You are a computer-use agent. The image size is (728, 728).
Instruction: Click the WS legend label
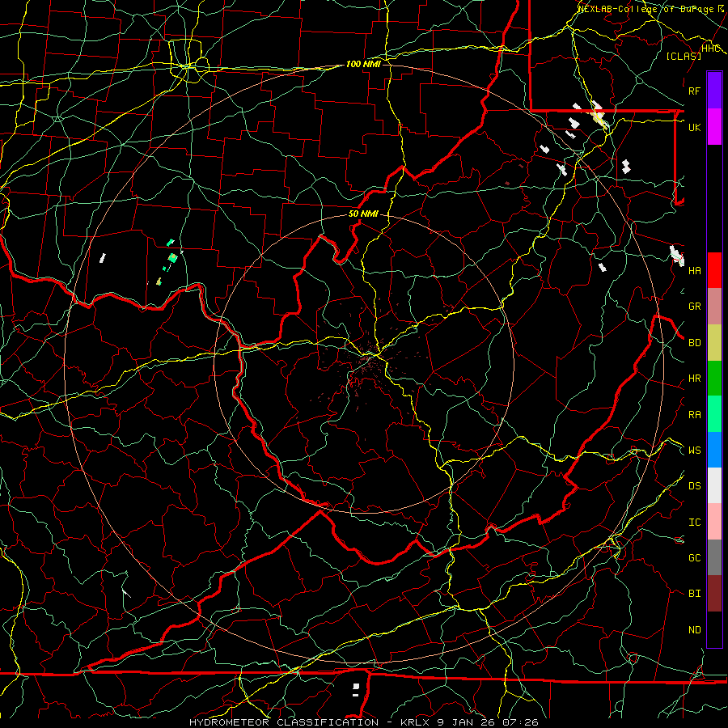694,451
